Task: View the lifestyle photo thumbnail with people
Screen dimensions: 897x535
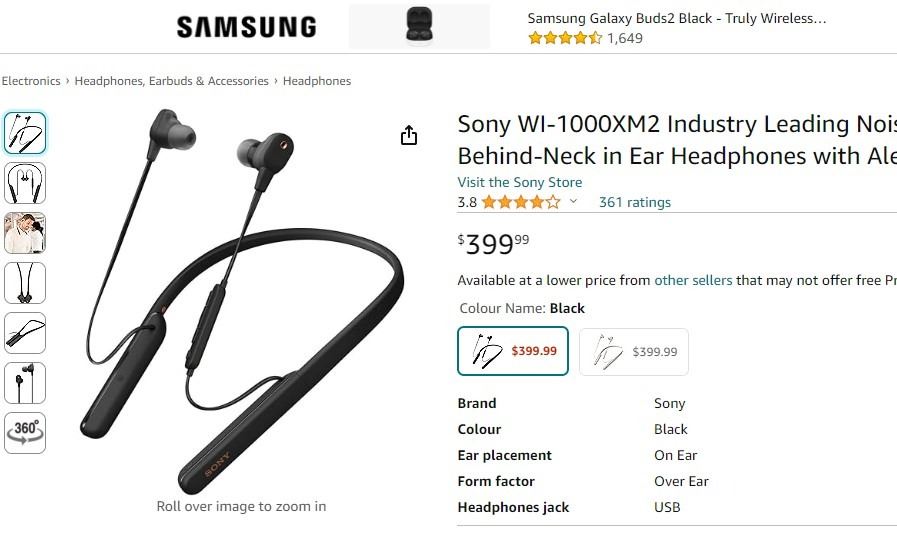Action: [x=25, y=233]
